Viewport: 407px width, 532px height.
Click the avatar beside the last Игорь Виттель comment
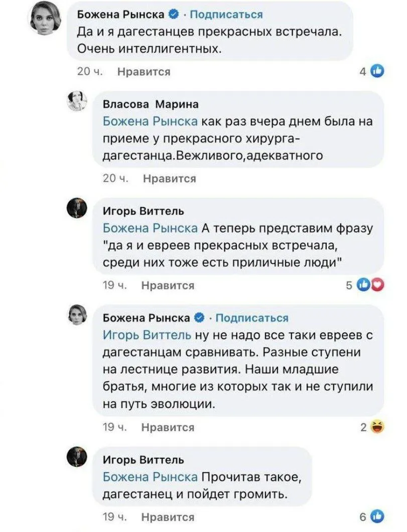click(77, 457)
